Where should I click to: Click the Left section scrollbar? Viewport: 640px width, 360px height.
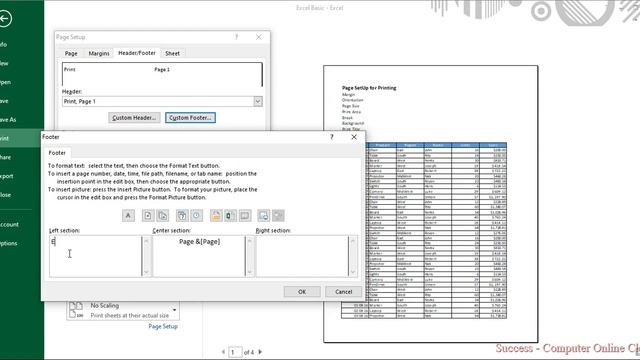pyautogui.click(x=146, y=256)
